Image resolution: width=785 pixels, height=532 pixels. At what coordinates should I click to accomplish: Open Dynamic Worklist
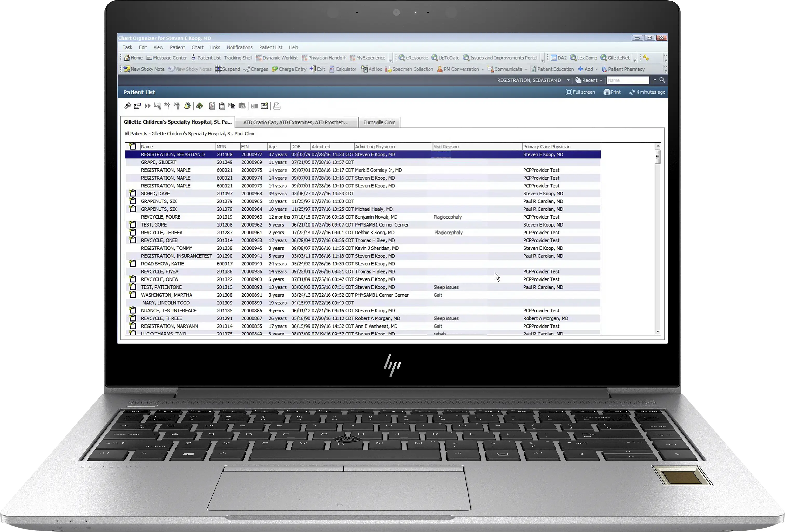pyautogui.click(x=277, y=58)
